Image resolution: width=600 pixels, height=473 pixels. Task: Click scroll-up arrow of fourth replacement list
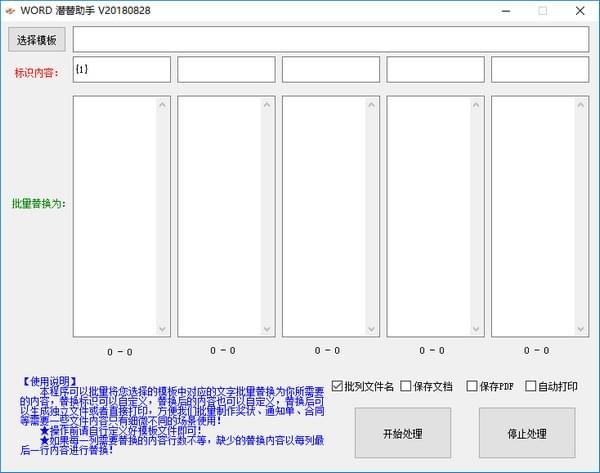pyautogui.click(x=476, y=104)
